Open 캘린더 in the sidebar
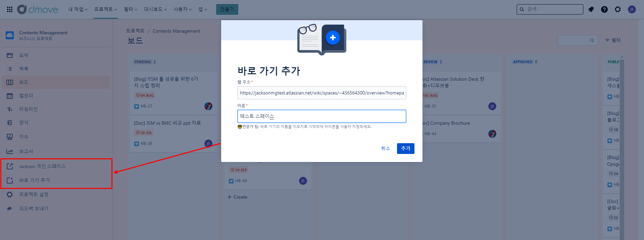The image size is (644, 240). pyautogui.click(x=56, y=96)
